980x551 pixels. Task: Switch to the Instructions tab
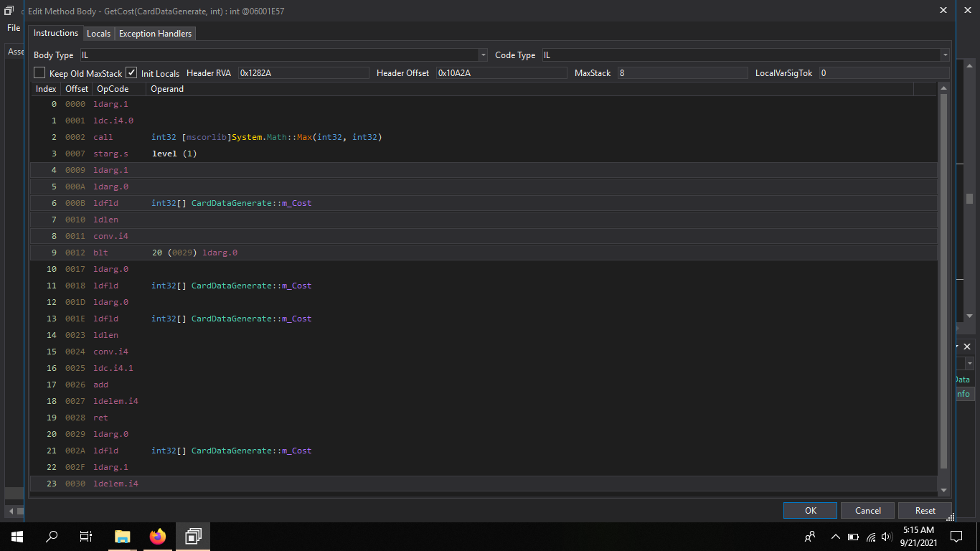(x=56, y=33)
